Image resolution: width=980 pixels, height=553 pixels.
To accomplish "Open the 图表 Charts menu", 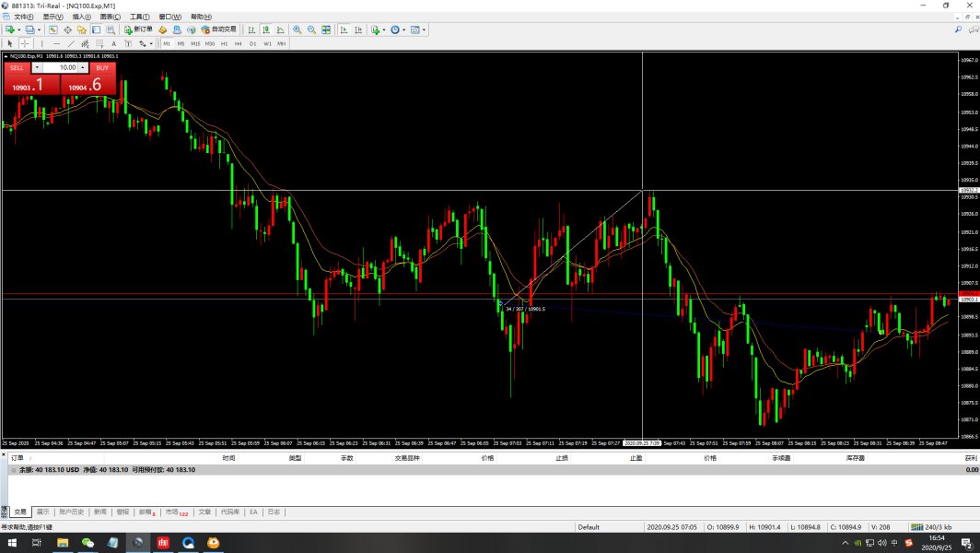I will 110,17.
